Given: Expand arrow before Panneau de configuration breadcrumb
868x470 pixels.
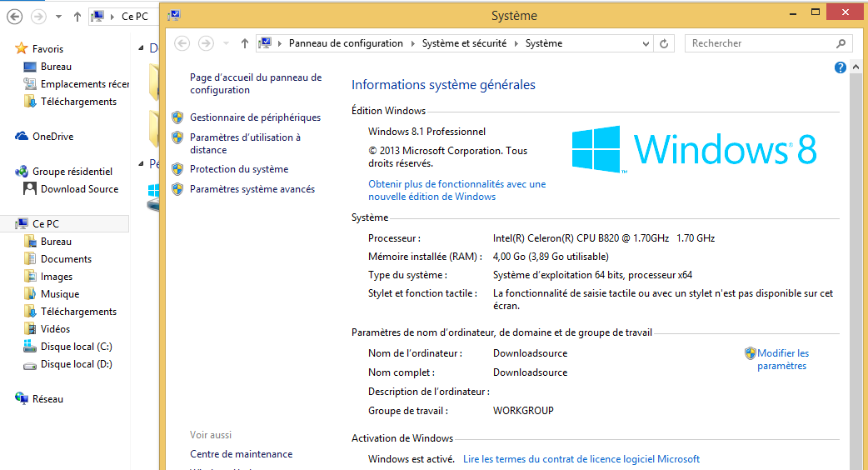Looking at the screenshot, I should (280, 43).
